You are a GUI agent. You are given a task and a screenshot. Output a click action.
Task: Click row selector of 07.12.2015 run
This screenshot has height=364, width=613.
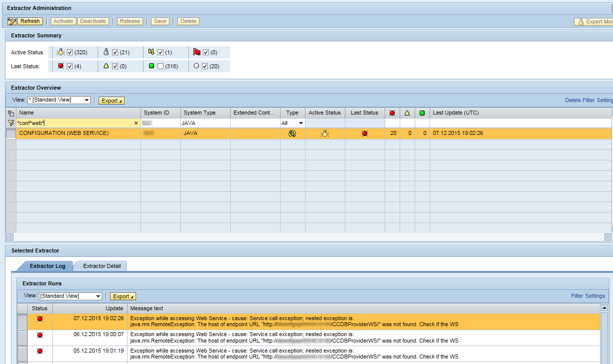click(22, 321)
